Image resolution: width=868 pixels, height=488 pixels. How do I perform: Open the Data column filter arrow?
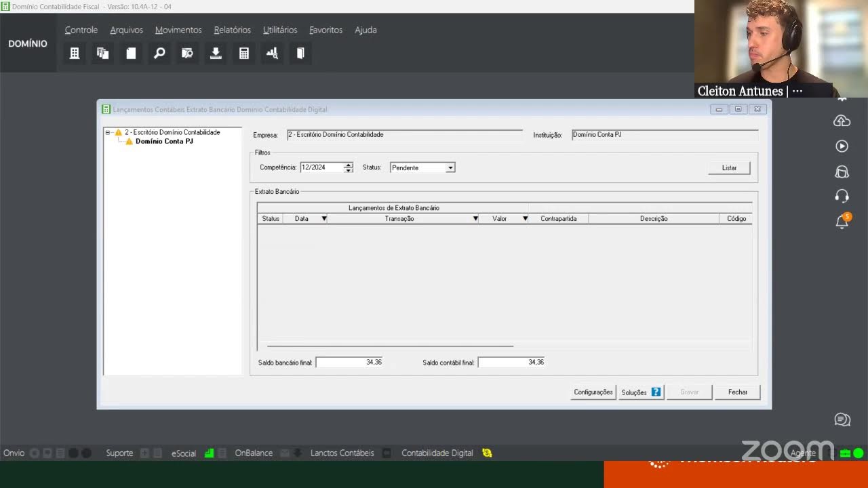(x=323, y=219)
